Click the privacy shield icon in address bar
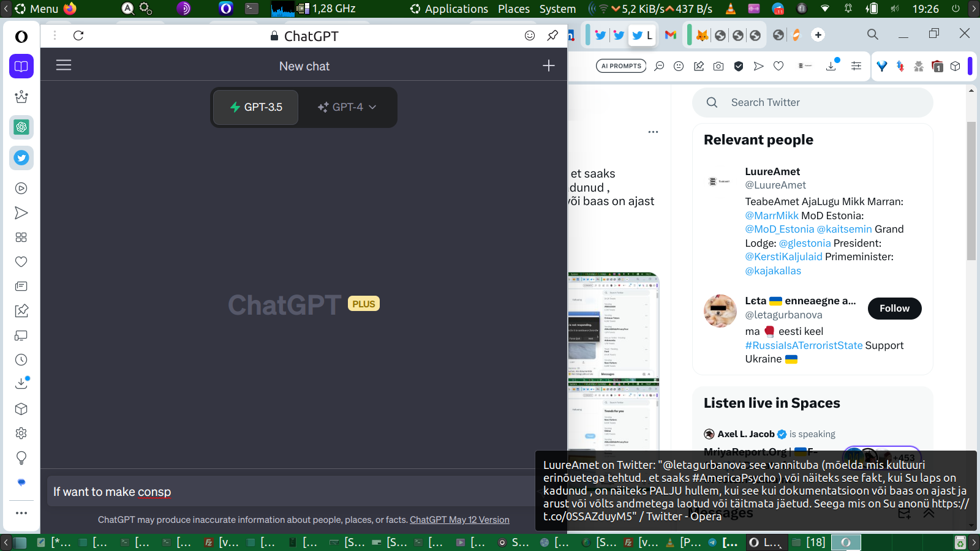980x551 pixels. [739, 66]
